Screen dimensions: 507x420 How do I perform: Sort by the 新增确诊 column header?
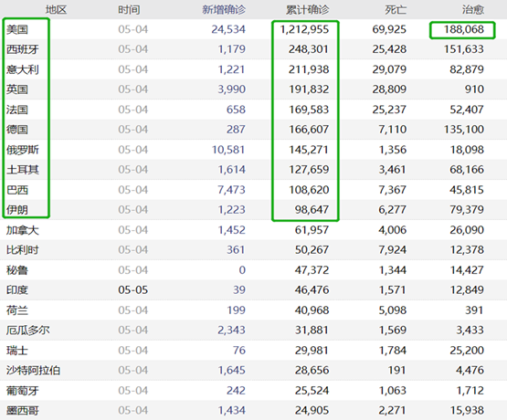[x=224, y=10]
